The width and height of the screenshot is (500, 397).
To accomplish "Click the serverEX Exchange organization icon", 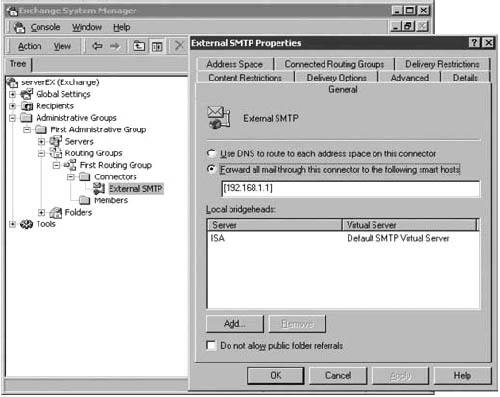I will pyautogui.click(x=13, y=82).
